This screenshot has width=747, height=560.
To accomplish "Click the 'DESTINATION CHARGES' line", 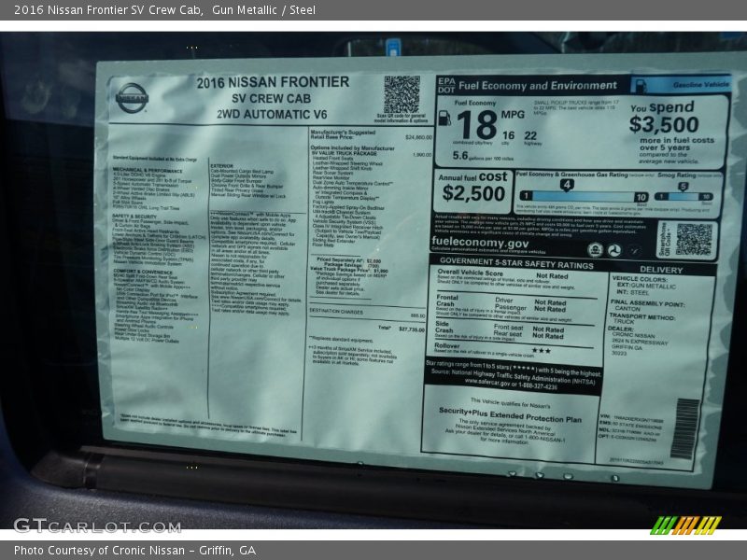I will point(336,311).
